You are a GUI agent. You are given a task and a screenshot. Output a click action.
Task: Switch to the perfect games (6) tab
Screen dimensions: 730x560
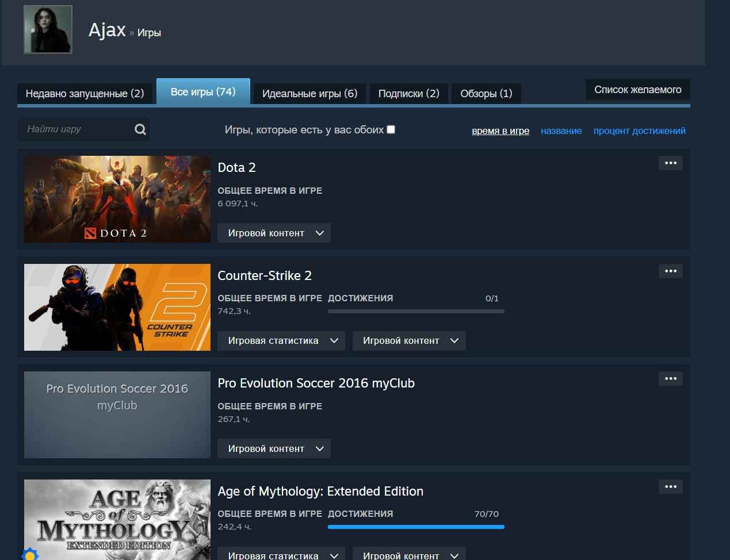click(x=309, y=93)
